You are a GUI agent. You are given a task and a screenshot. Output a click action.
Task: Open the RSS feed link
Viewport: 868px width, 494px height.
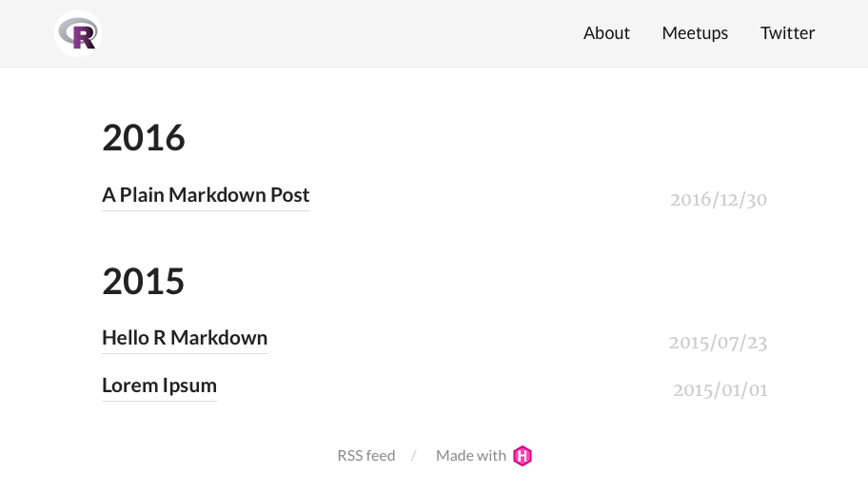(x=365, y=456)
